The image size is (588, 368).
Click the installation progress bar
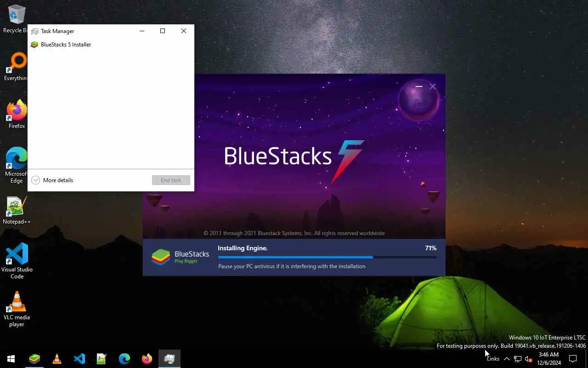(x=327, y=257)
